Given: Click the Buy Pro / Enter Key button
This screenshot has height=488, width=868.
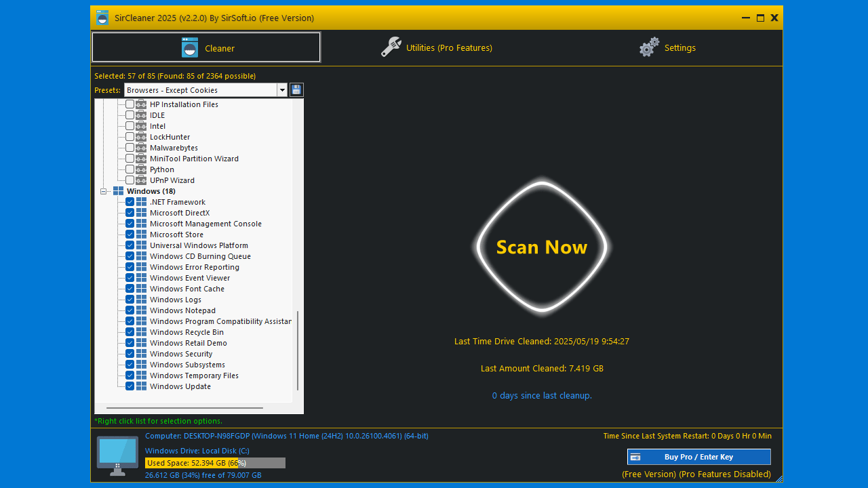Looking at the screenshot, I should (698, 457).
